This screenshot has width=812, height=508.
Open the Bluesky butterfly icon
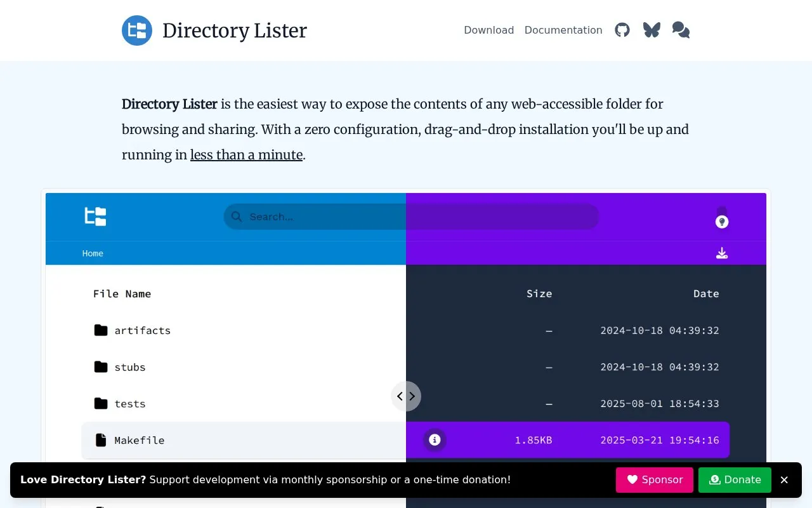coord(652,30)
